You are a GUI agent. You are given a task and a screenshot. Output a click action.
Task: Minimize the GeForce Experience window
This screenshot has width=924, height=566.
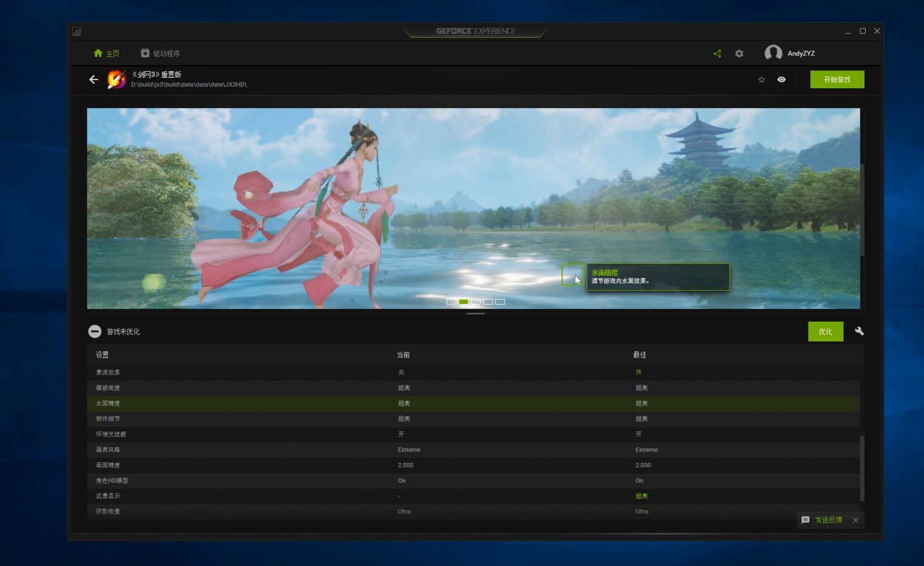848,32
